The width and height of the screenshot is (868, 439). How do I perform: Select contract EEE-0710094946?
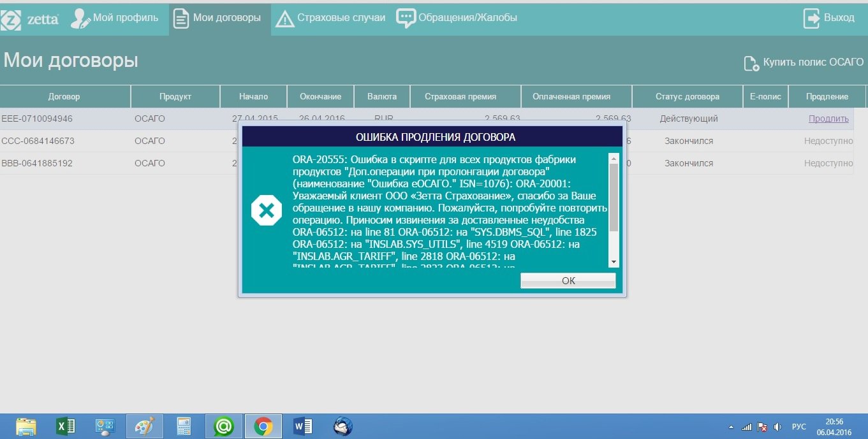pos(37,119)
